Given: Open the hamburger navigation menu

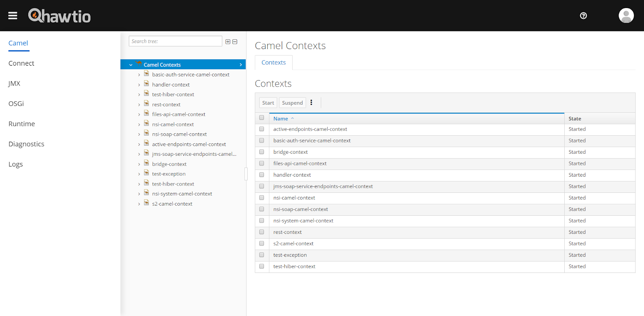Looking at the screenshot, I should point(13,16).
